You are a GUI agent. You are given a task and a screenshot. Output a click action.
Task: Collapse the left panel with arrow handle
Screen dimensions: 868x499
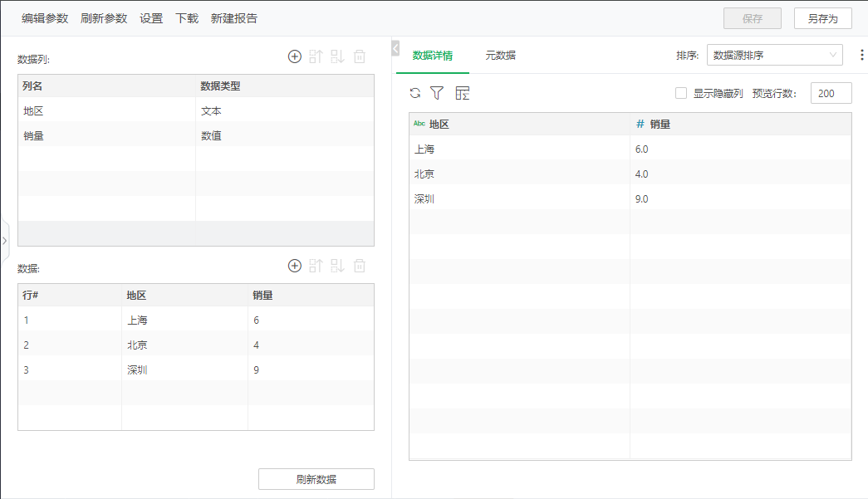(395, 49)
